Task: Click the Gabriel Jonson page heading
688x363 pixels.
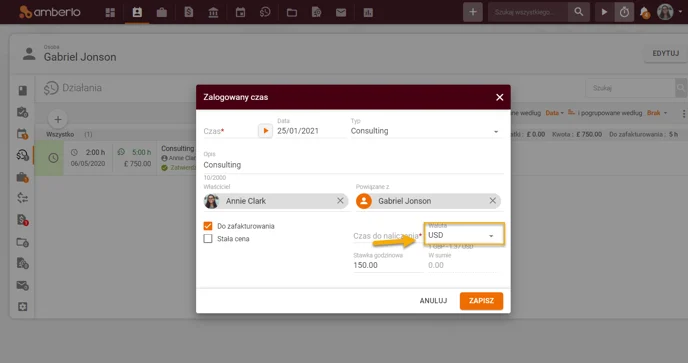Action: (x=80, y=57)
